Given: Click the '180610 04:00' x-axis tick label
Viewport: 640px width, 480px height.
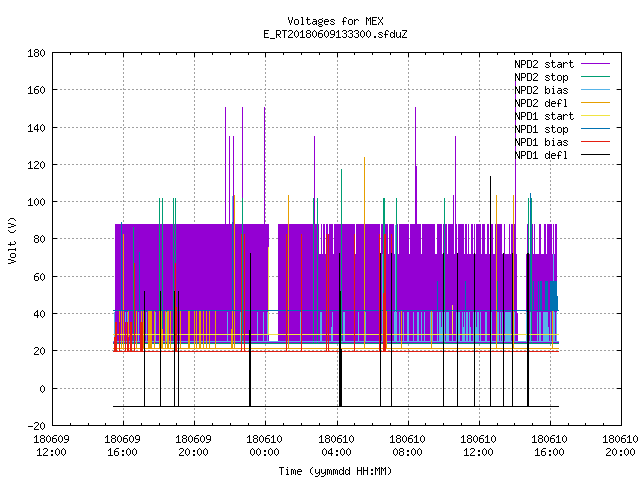Looking at the screenshot, I should [x=336, y=446].
